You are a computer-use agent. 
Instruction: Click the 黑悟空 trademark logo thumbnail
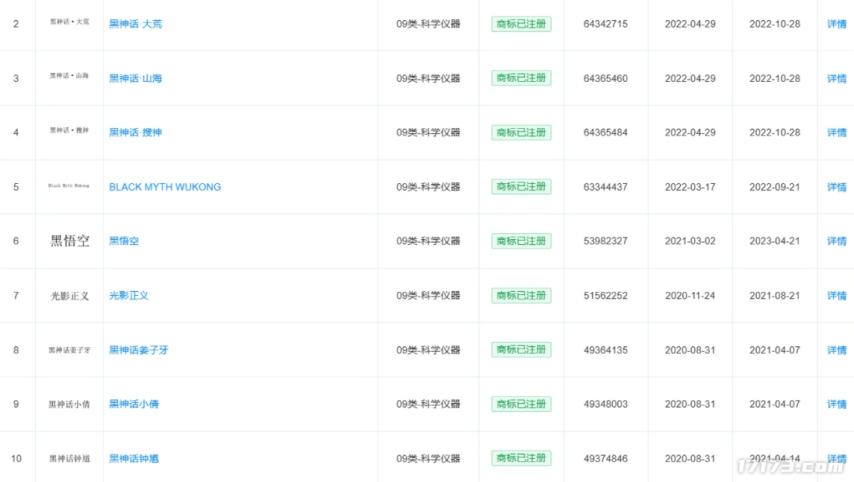click(x=70, y=241)
